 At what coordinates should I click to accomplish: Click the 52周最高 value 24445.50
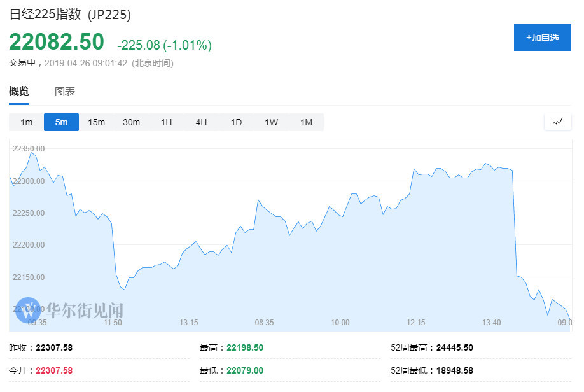[x=454, y=347]
